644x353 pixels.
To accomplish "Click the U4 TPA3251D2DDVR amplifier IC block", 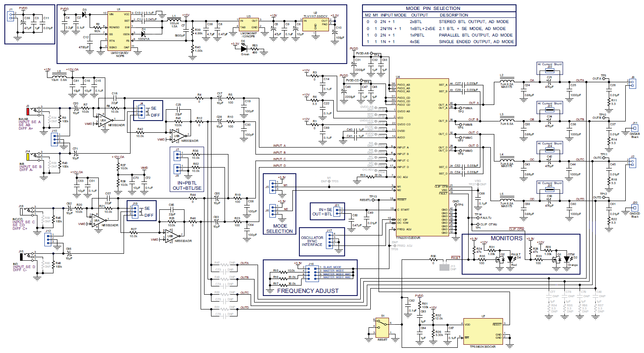I will click(x=422, y=158).
